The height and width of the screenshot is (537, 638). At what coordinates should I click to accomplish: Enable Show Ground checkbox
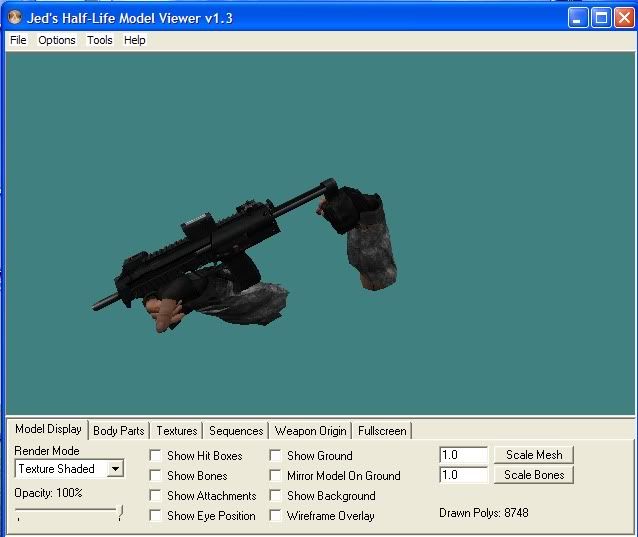275,455
